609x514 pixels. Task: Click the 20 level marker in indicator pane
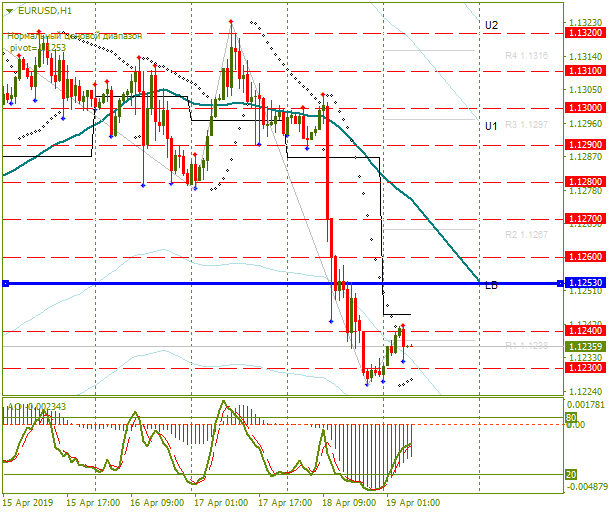point(571,474)
